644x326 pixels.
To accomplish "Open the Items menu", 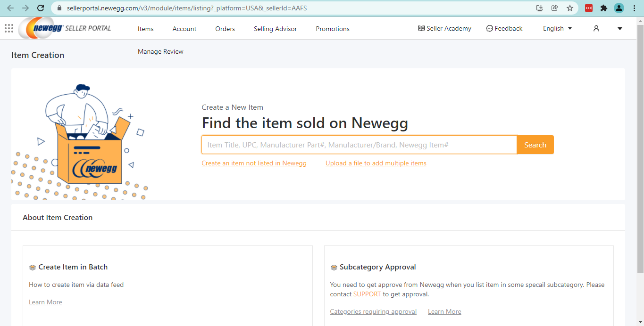I will tap(146, 29).
